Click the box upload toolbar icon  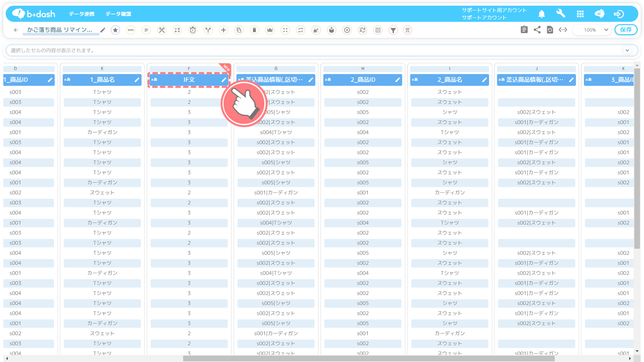(332, 30)
